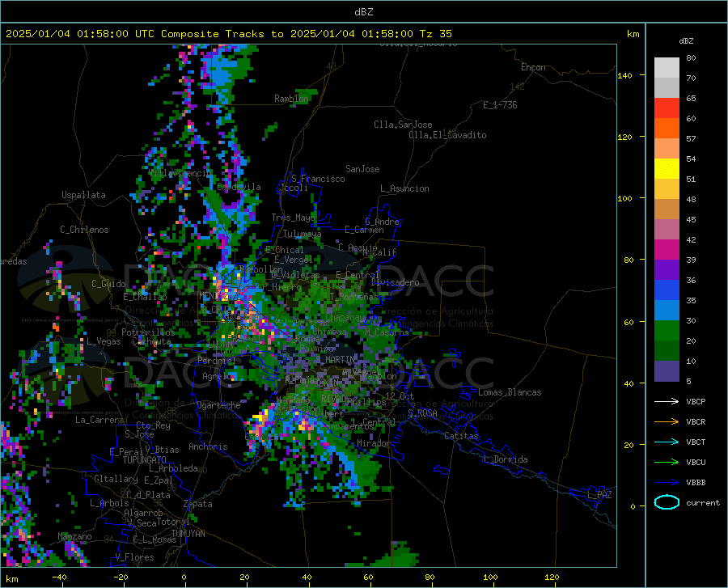
Task: Click the Manzano map label
Action: tap(74, 536)
